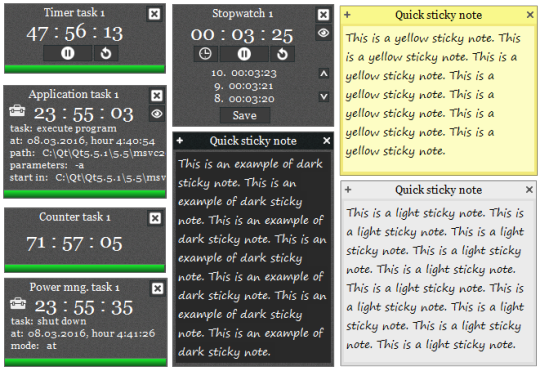
Task: Click the 'mode: at' line
Action: pos(34,346)
